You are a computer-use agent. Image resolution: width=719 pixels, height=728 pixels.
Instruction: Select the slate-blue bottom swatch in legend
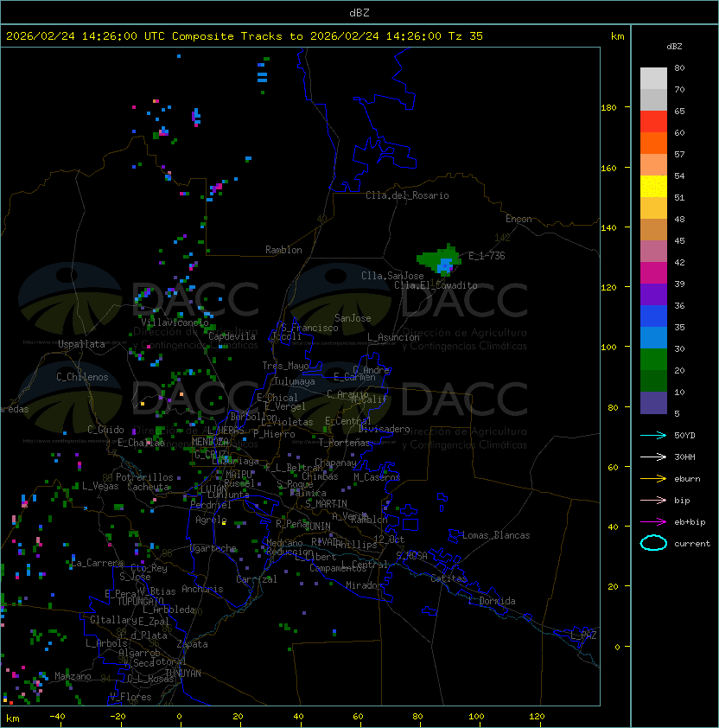click(x=653, y=403)
